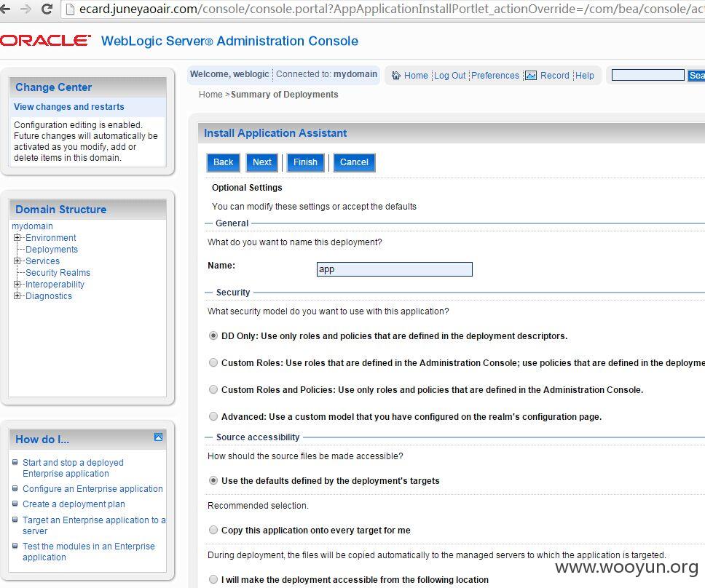Screen dimensions: 705x588
Task: Click the Finish button
Action: [305, 162]
